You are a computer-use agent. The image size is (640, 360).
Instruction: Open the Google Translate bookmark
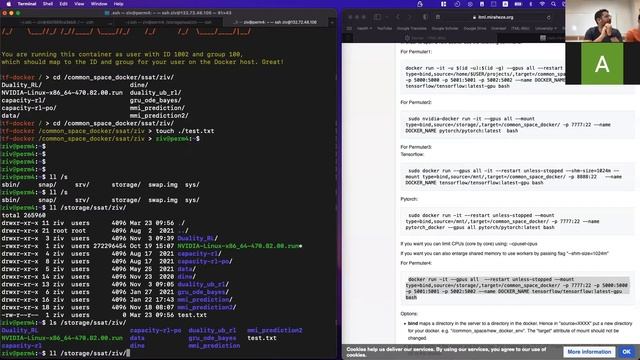click(411, 29)
